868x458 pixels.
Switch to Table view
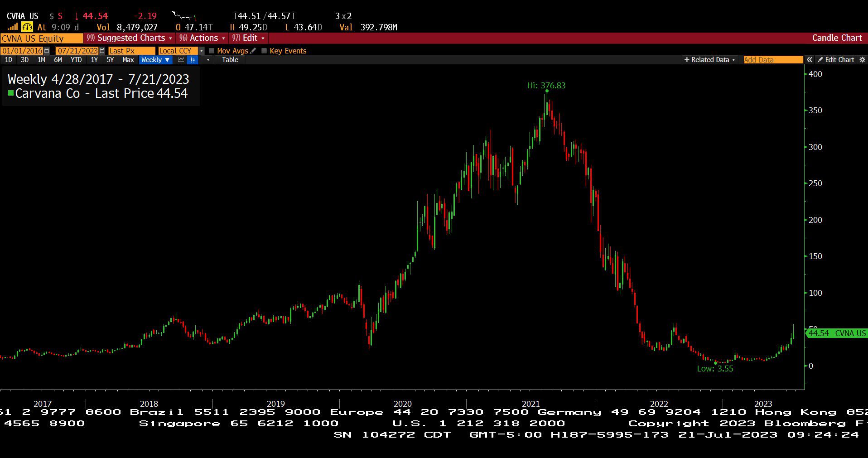tap(230, 60)
